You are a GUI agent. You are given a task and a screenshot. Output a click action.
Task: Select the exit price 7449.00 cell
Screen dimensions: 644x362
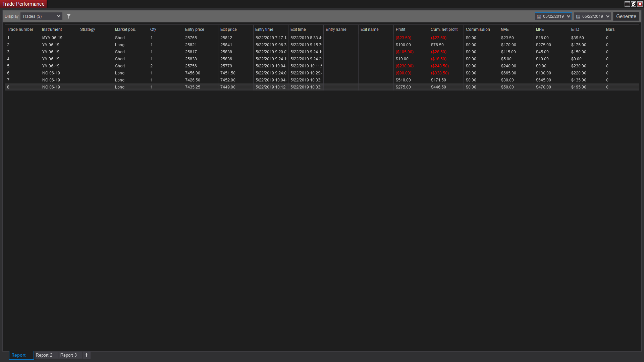(x=235, y=87)
